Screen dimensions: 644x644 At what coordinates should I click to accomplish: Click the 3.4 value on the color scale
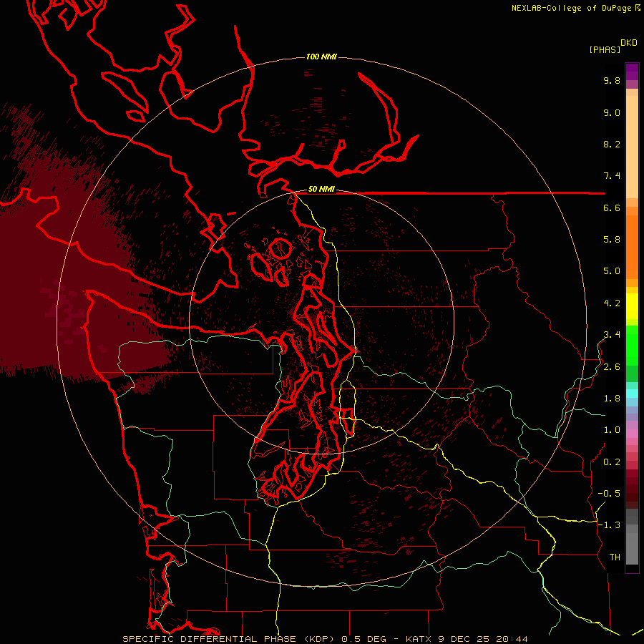612,335
